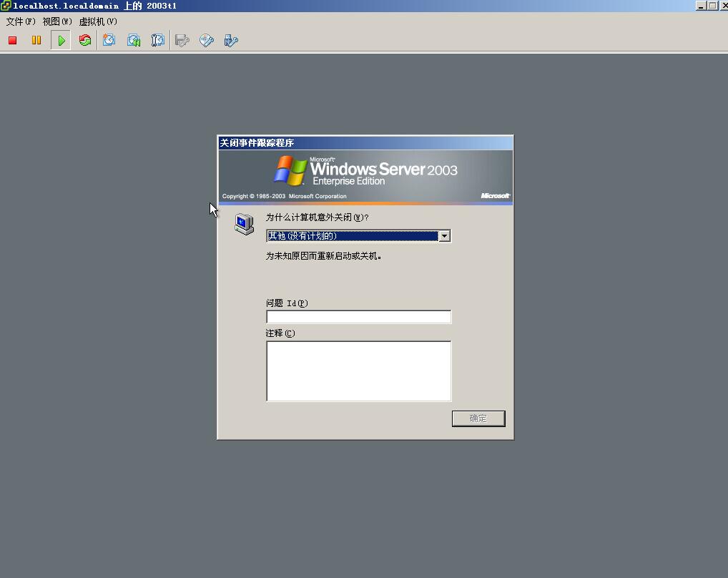Click the 关闭事件跟踪程序 dialog title bar
The height and width of the screenshot is (578, 728).
[x=365, y=142]
